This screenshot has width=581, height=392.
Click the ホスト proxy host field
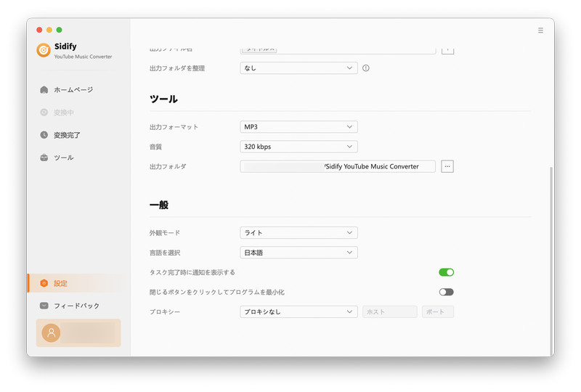click(390, 311)
